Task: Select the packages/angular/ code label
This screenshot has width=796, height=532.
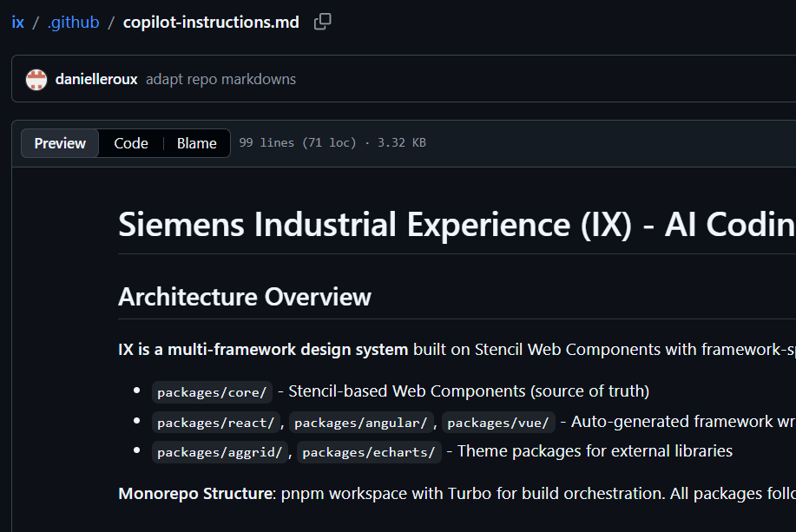Action: click(x=360, y=422)
